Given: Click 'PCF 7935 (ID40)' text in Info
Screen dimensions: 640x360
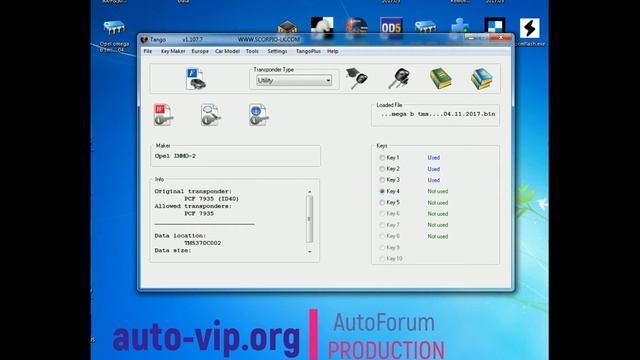Looking at the screenshot, I should [211, 199].
